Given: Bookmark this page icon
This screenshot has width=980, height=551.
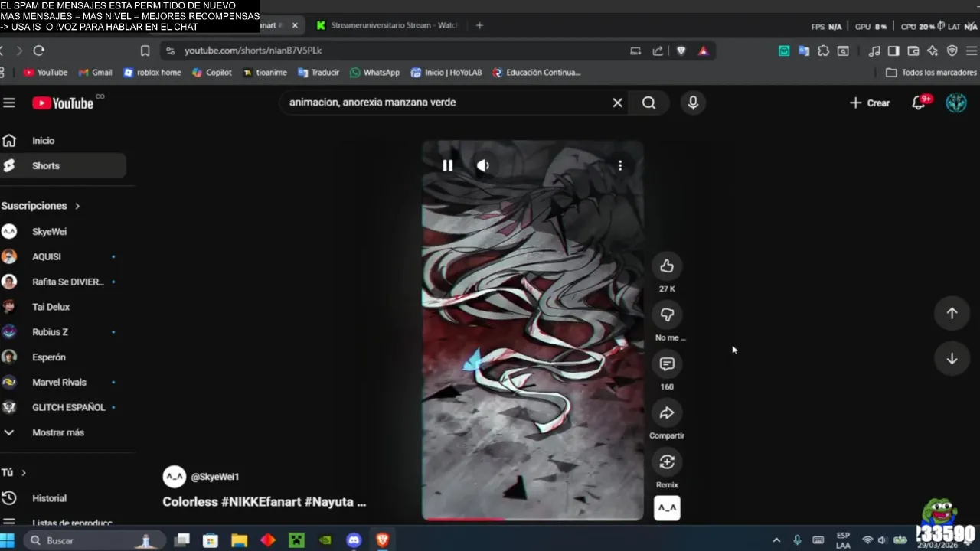Looking at the screenshot, I should (x=145, y=51).
